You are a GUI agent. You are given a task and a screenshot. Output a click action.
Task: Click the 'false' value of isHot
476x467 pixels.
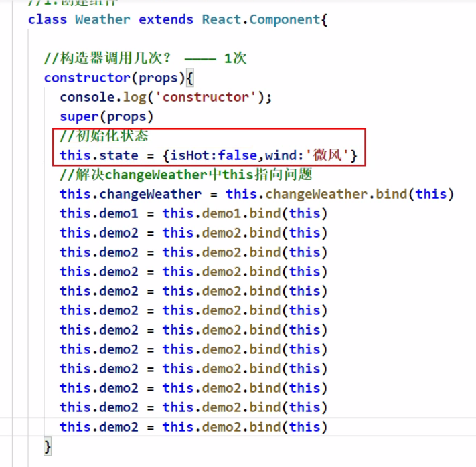238,155
